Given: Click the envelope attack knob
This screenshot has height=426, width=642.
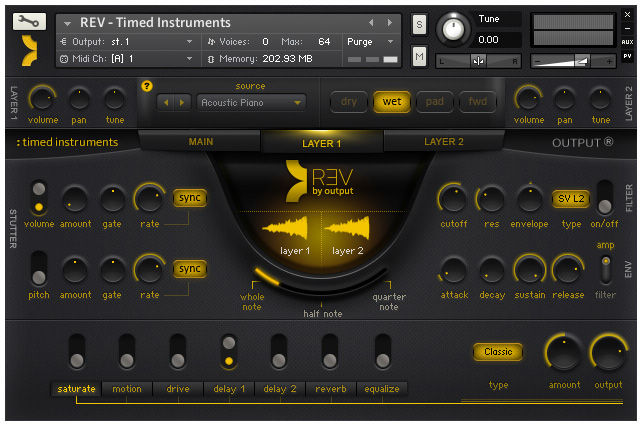Looking at the screenshot, I should pyautogui.click(x=454, y=270).
